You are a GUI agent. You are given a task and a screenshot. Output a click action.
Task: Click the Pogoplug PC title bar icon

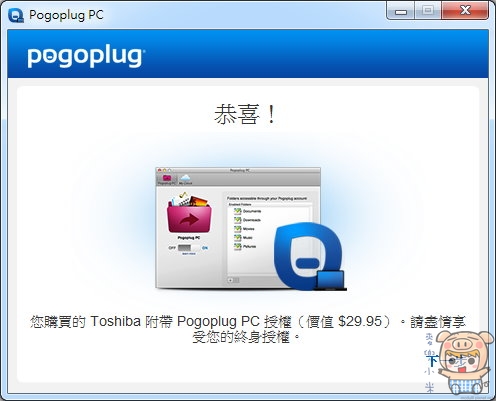point(16,15)
